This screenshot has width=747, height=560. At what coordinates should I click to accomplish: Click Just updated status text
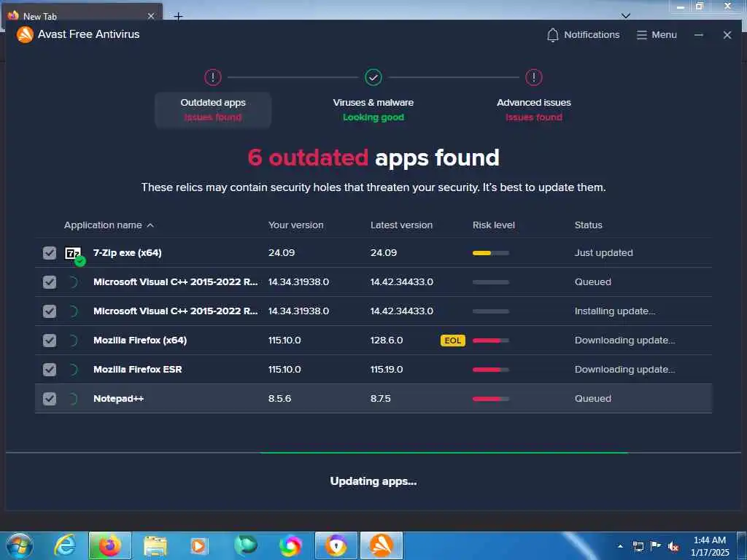pos(603,253)
